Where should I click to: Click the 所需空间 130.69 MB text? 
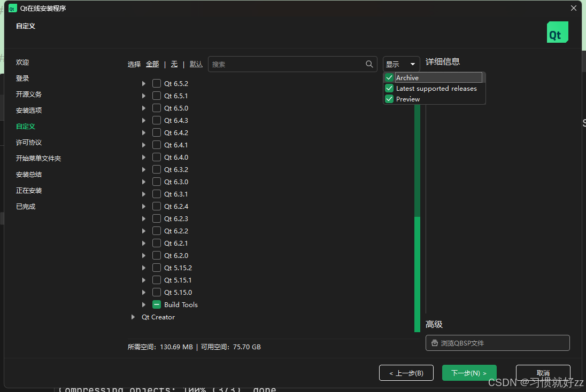point(160,347)
